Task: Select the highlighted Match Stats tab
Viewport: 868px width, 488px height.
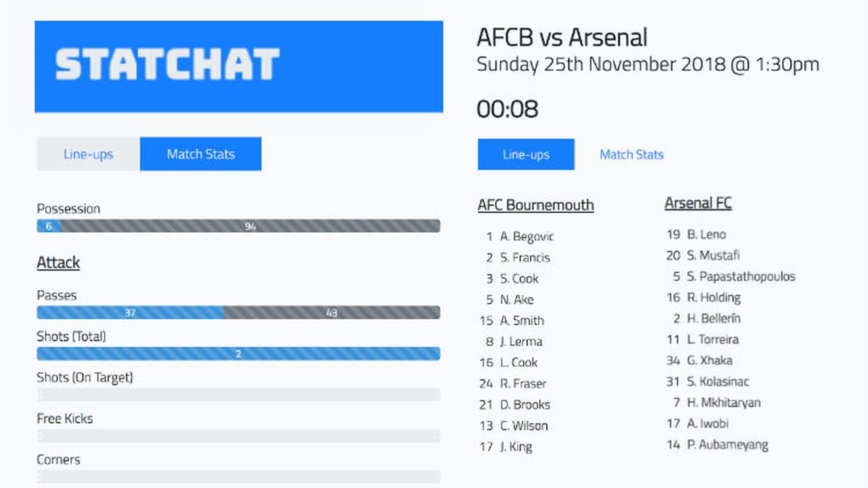Action: [x=200, y=154]
